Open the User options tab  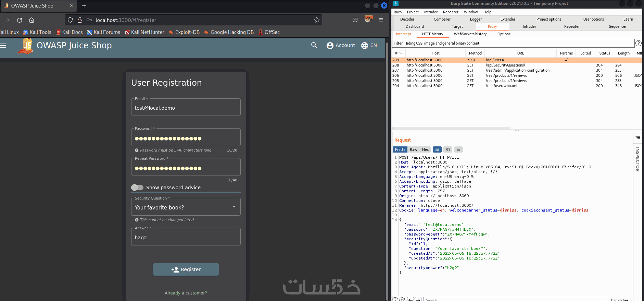(593, 19)
